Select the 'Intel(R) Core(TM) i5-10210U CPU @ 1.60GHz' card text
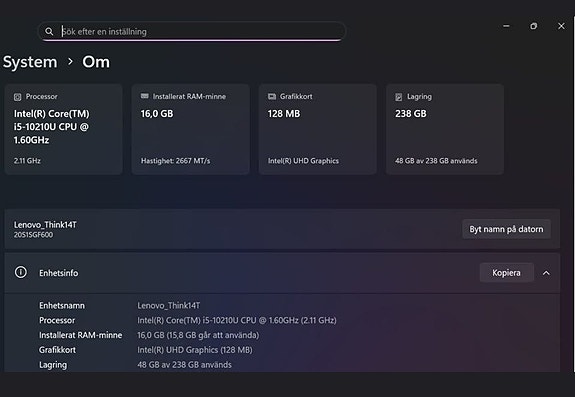The height and width of the screenshot is (397, 575). 51,127
